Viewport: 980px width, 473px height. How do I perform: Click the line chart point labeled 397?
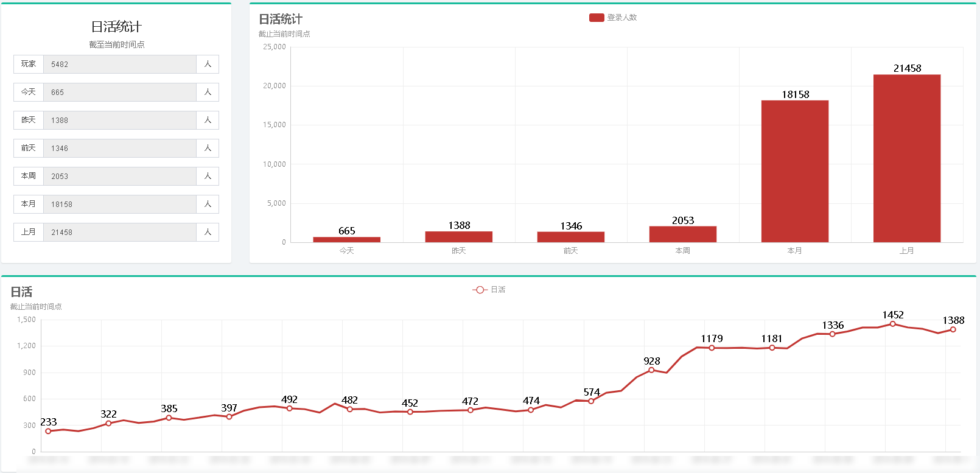click(x=229, y=417)
